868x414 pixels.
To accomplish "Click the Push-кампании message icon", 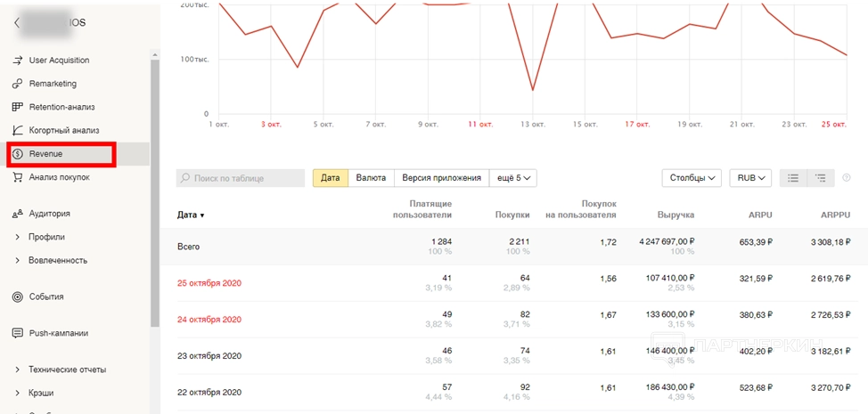I will tap(18, 333).
